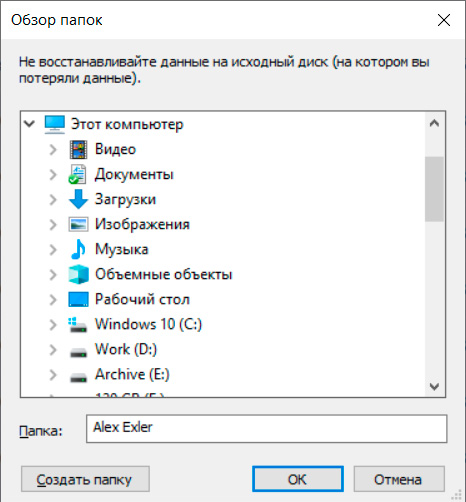The width and height of the screenshot is (466, 502).
Task: Select the Изображения picture icon
Action: (x=78, y=224)
